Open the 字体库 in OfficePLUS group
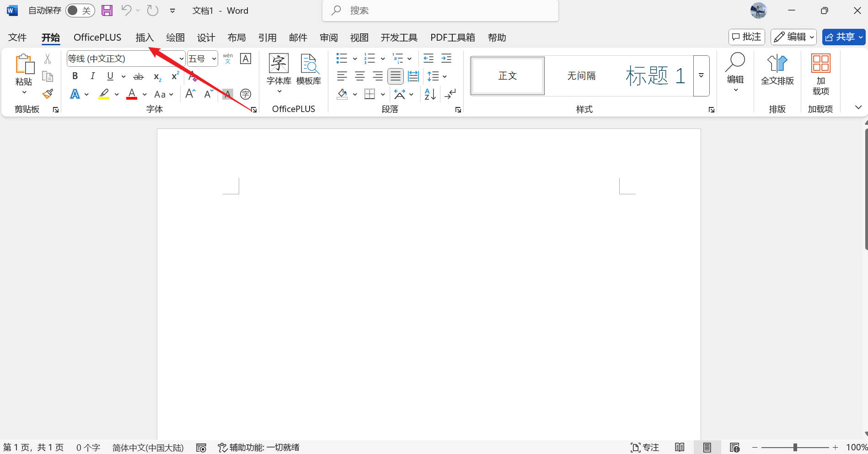Viewport: 868px width, 454px height. [278, 69]
